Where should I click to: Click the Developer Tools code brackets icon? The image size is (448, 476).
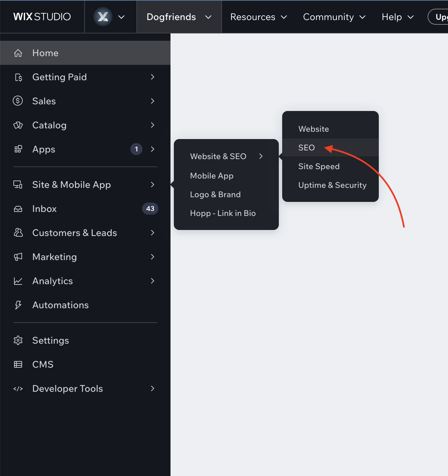[18, 389]
